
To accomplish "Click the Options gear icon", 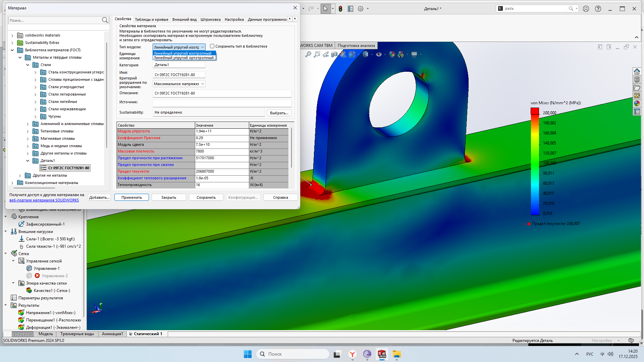I will pos(361,9).
